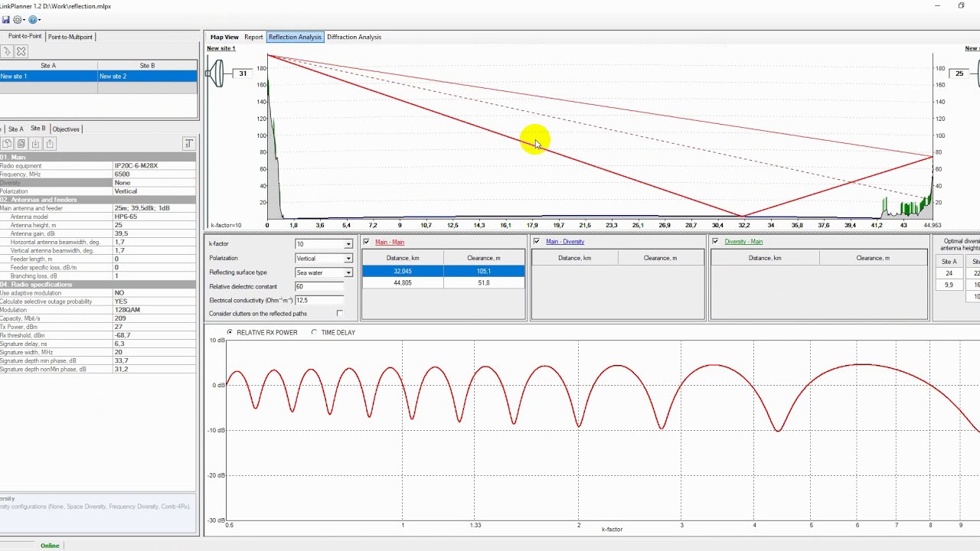Viewport: 980px width, 551px height.
Task: Click the Main - Main link label
Action: [x=390, y=242]
